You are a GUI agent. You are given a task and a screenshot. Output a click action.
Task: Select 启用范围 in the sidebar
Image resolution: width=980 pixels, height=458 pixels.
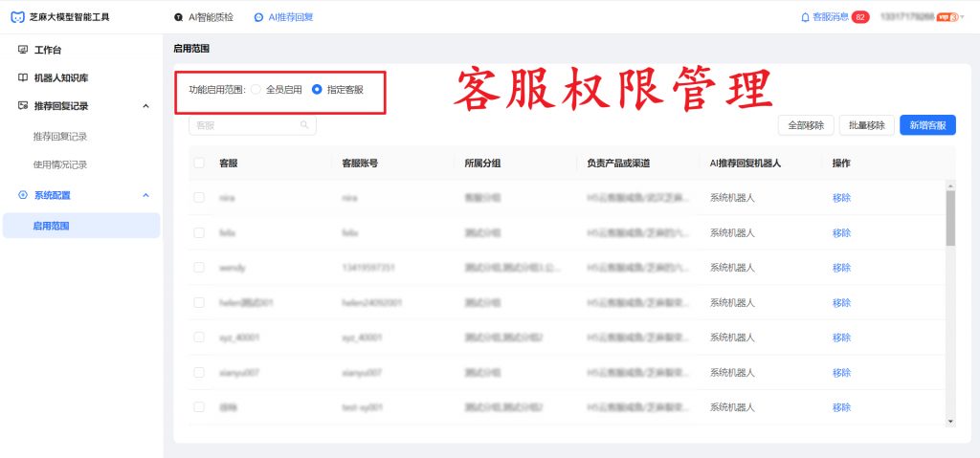point(81,226)
